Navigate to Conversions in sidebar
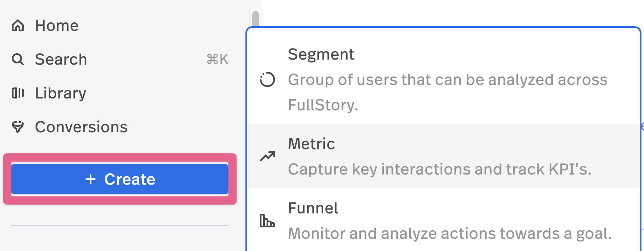Viewport: 644px width, 251px height. pyautogui.click(x=81, y=127)
